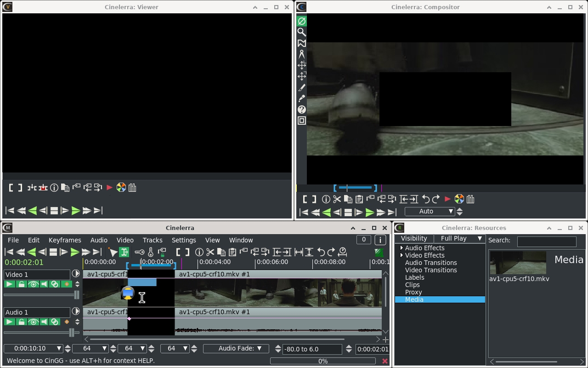Enable arrow editing mode in main toolbar
The image size is (588, 368).
[113, 252]
